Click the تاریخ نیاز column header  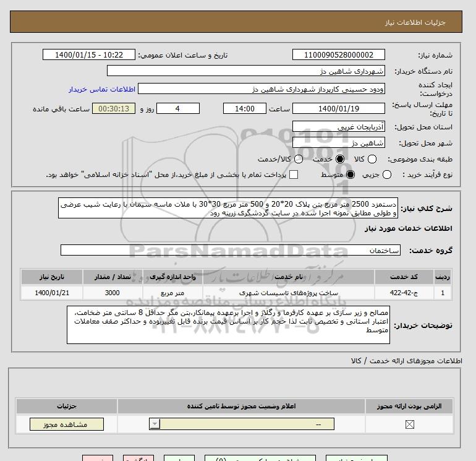pyautogui.click(x=52, y=277)
